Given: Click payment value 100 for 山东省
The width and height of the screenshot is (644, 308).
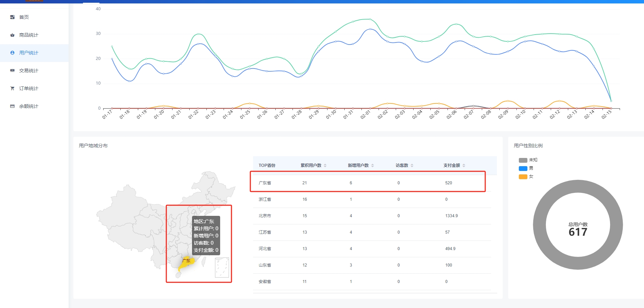Looking at the screenshot, I should (449, 265).
